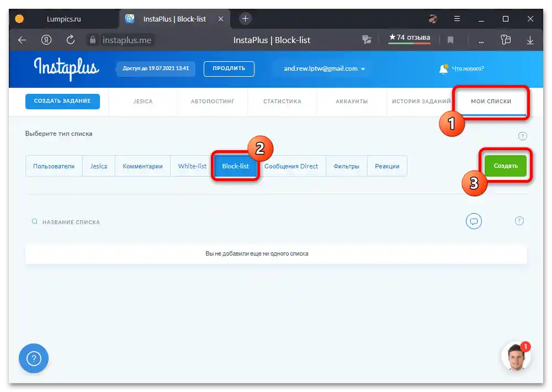Screen dimensions: 552x392
Task: Open the three-dots page menu
Action: (x=481, y=41)
